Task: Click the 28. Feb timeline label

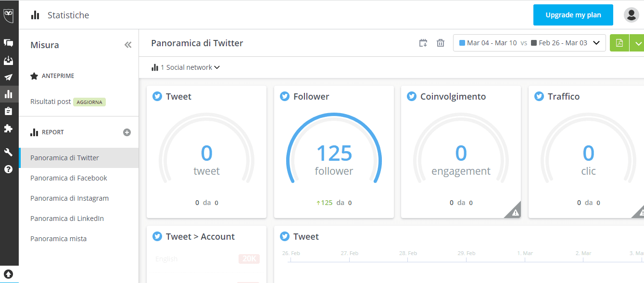Action: point(408,253)
